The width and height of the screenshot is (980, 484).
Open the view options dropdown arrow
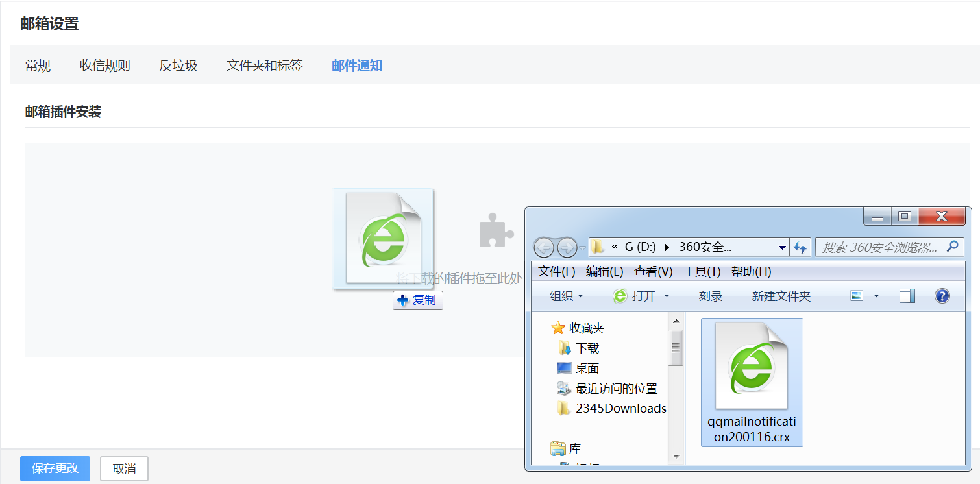coord(876,296)
